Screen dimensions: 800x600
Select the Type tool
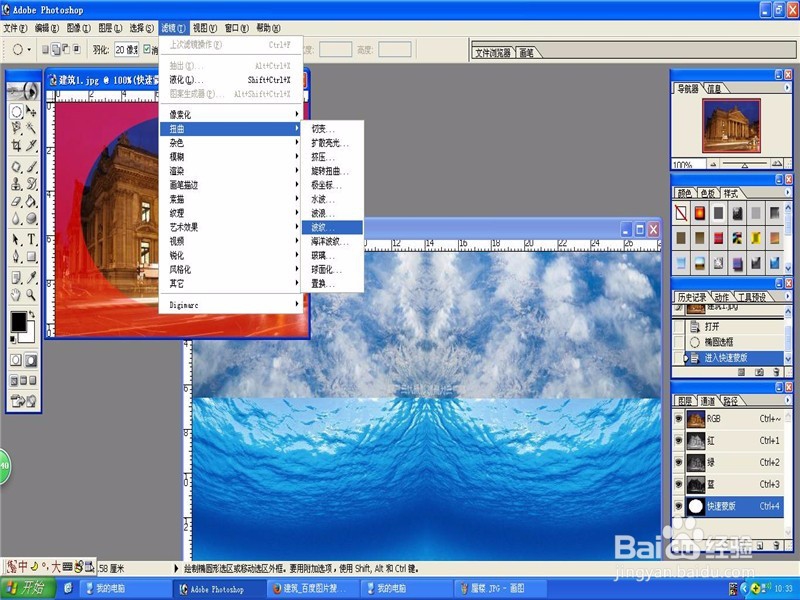pyautogui.click(x=31, y=239)
